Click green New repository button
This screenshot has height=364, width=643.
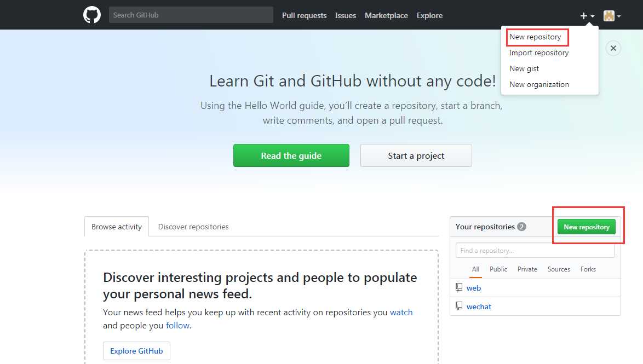[x=587, y=227]
